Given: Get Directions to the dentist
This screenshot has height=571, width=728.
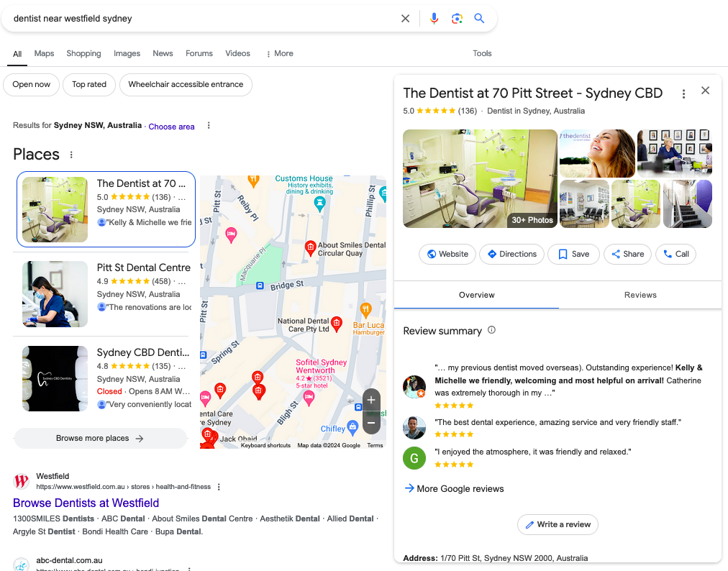Looking at the screenshot, I should [511, 254].
